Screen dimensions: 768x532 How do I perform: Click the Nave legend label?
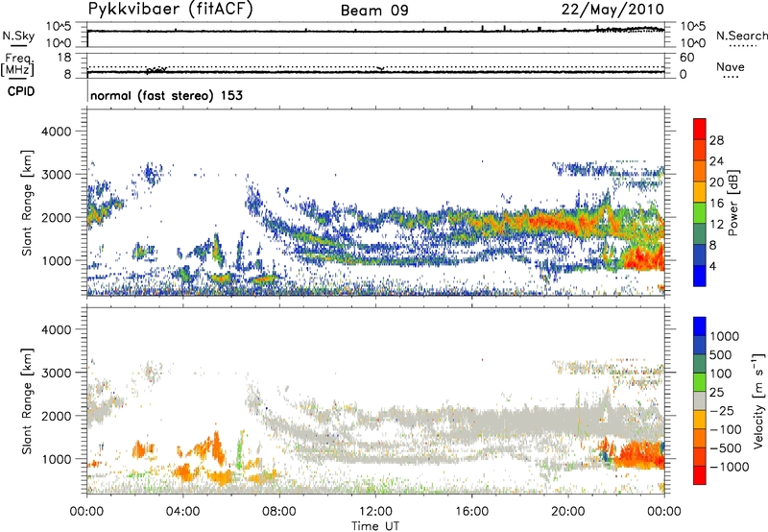coord(731,66)
